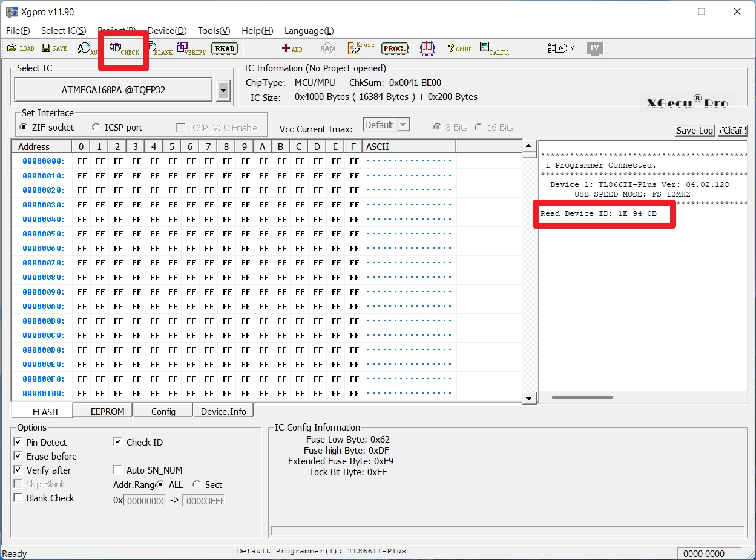Screen dimensions: 756x560
Task: Run VERIFY from the toolbar
Action: [191, 48]
